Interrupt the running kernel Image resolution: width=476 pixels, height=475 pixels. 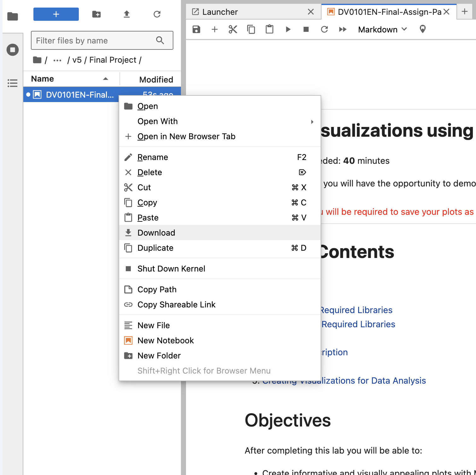pyautogui.click(x=305, y=29)
